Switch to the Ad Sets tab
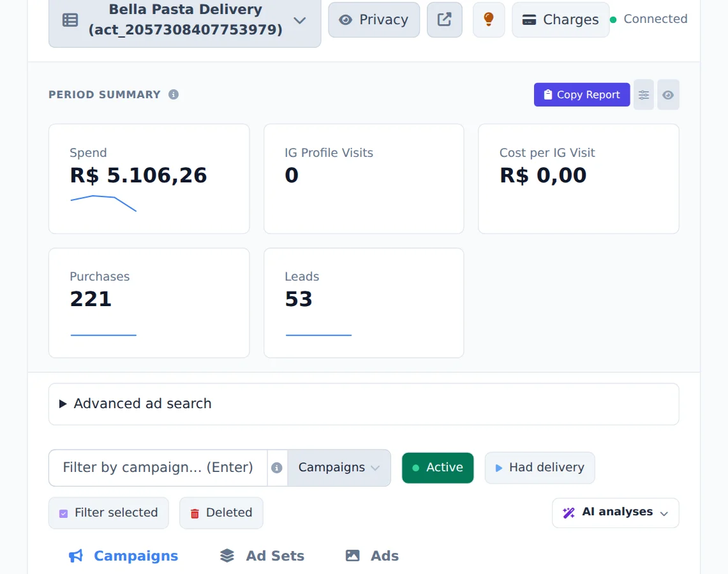 click(262, 556)
